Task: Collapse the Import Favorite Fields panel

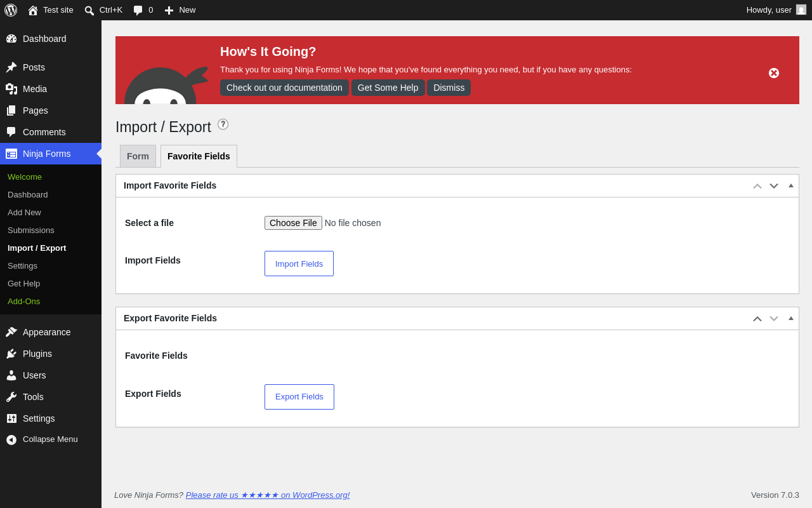Action: [x=791, y=185]
